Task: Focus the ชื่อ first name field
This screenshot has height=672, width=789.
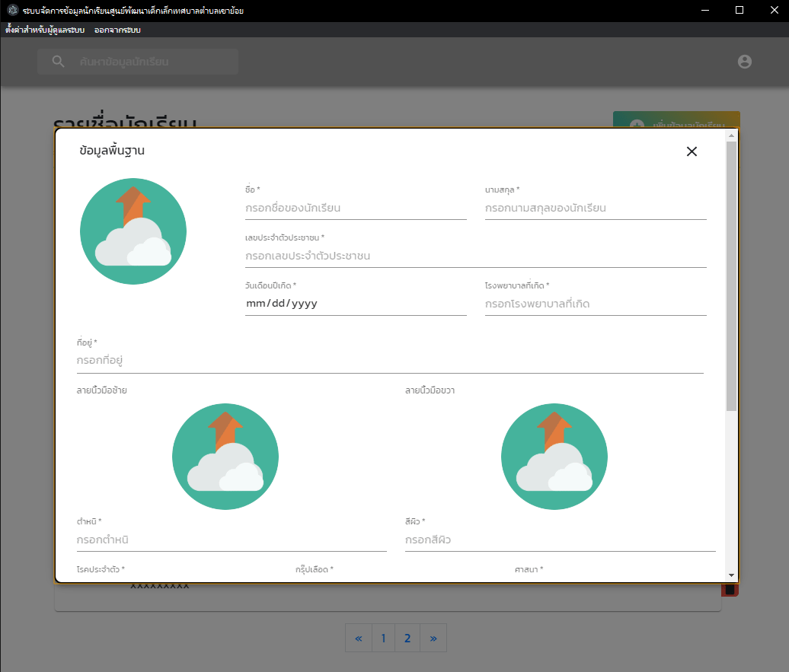Action: 355,208
